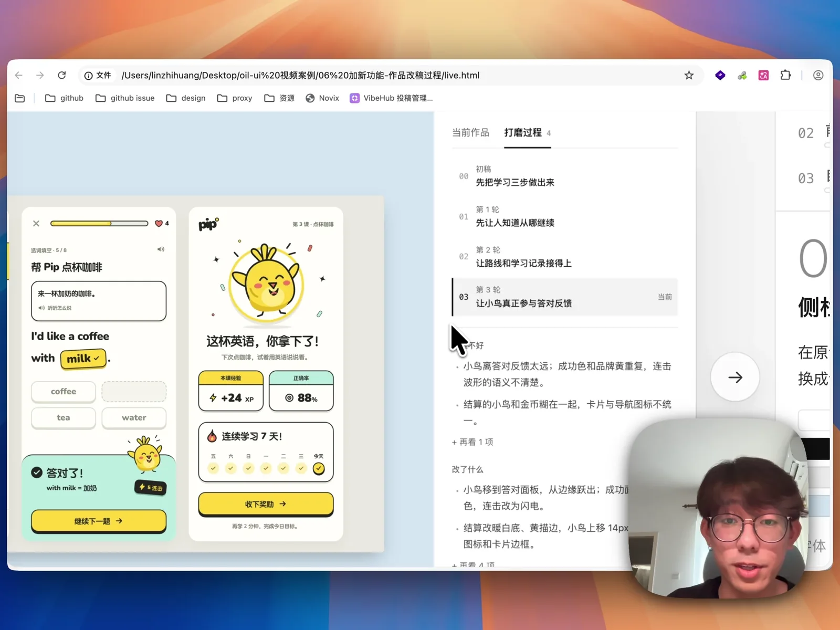Choose the tea word option
The height and width of the screenshot is (630, 840).
pos(64,418)
